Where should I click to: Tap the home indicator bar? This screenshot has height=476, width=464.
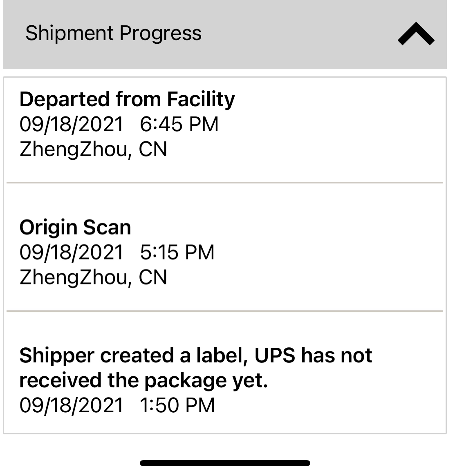pos(225,463)
